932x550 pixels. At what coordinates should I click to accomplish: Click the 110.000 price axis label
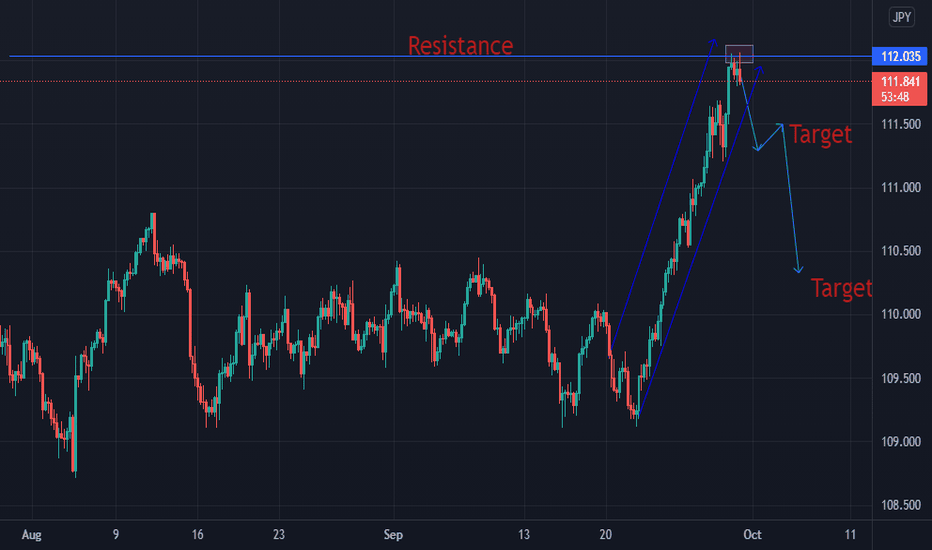(x=900, y=315)
